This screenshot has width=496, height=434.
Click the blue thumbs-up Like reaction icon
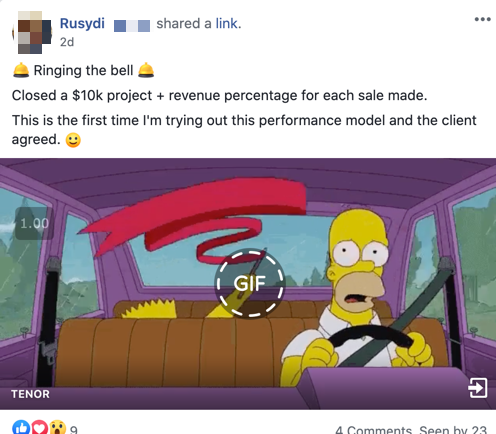click(x=21, y=427)
